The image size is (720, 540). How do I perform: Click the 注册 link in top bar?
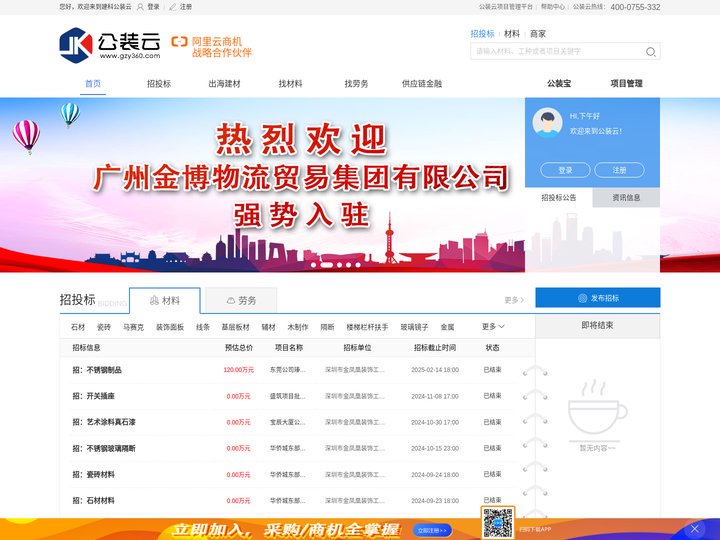[186, 7]
